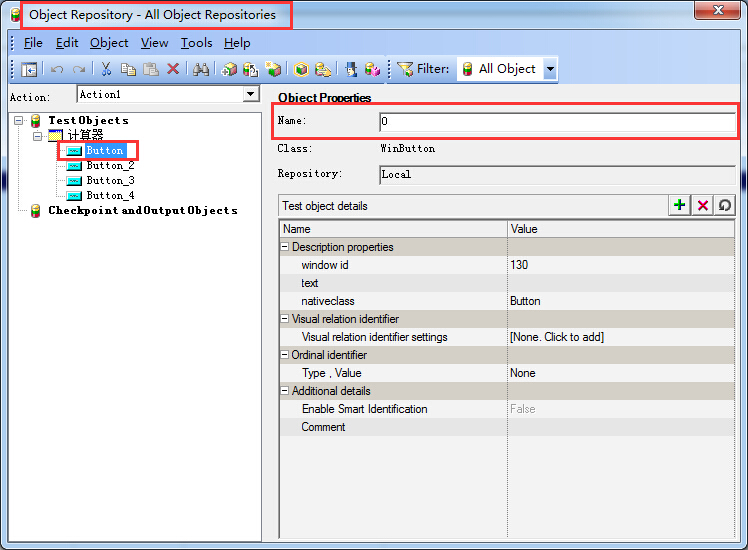Close the Object Repository window

717,10
